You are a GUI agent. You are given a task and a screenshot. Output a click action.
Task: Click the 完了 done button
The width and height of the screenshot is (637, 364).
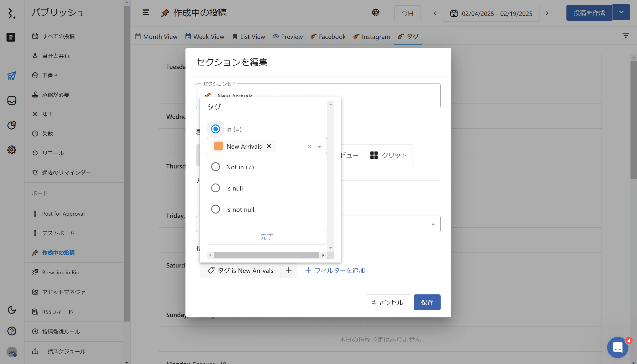pos(266,237)
